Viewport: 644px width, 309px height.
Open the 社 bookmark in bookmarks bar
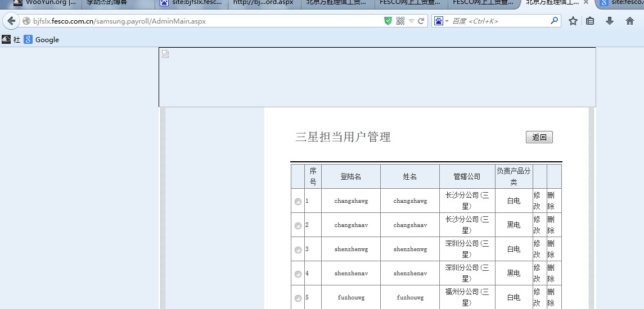point(11,39)
